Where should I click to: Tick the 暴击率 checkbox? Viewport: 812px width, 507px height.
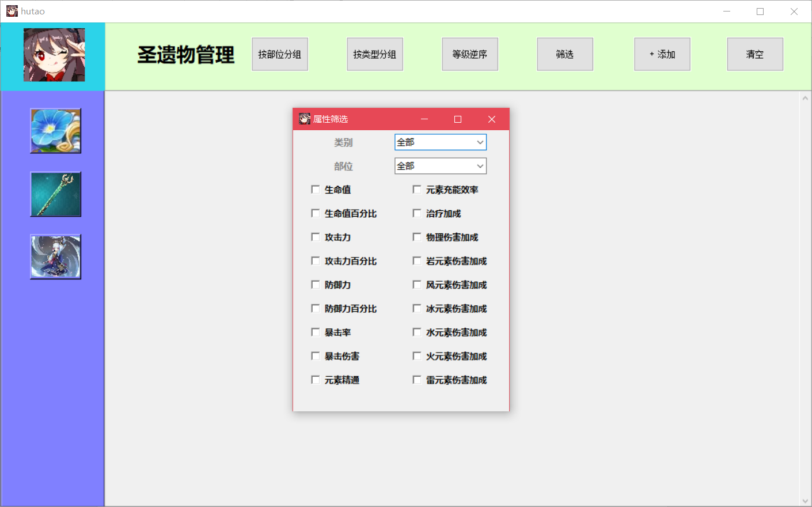click(315, 332)
